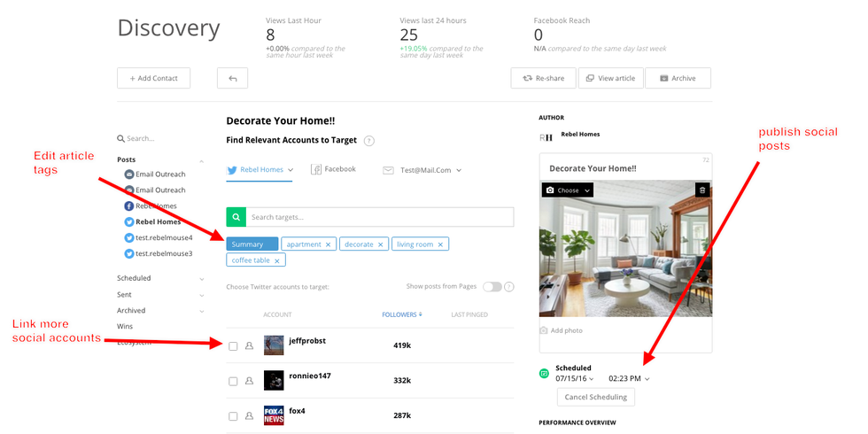Click the Add photo camera icon
Screen dimensions: 868x434
545,330
